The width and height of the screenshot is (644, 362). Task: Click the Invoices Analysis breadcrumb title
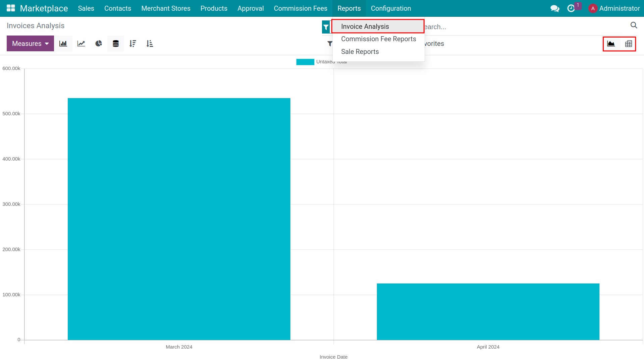point(36,26)
